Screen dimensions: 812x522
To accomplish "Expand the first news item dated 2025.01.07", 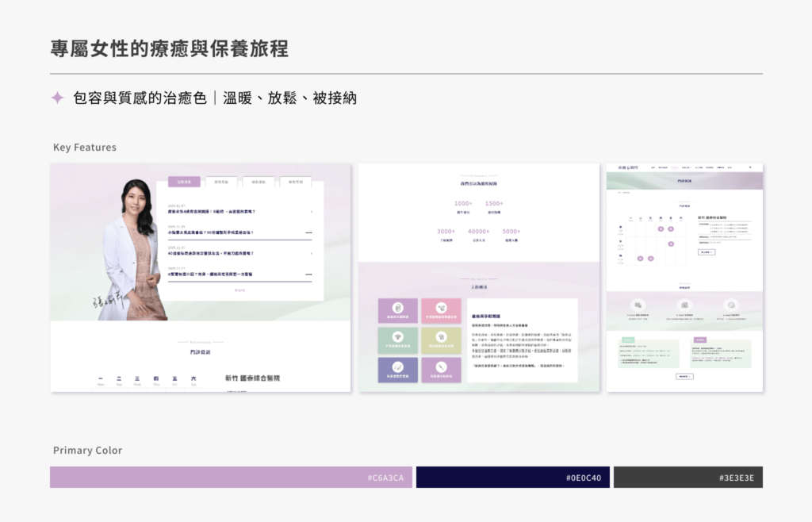I will 310,212.
